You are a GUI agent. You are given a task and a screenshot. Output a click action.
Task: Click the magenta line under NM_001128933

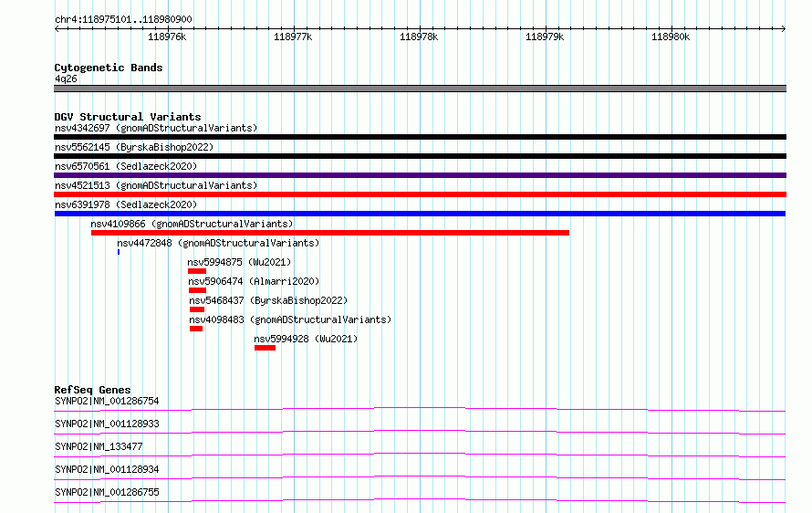tap(420, 432)
